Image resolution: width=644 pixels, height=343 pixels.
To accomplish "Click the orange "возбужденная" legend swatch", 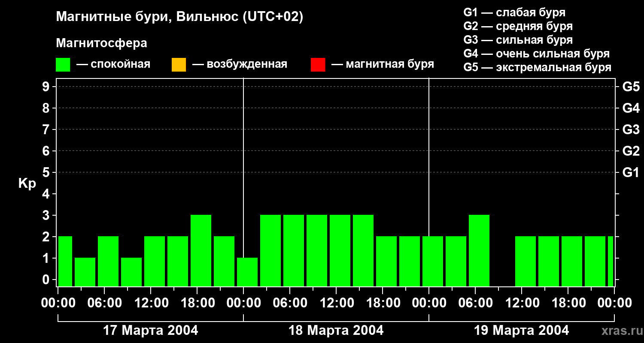I will point(179,65).
